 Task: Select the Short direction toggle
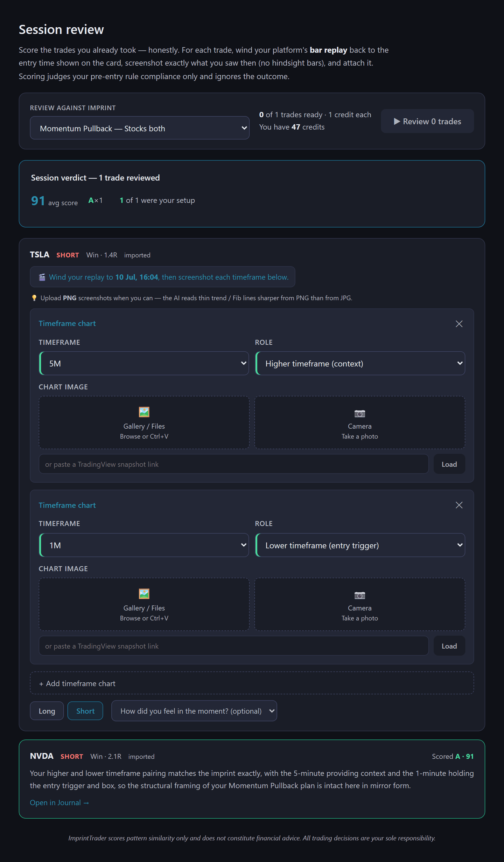pyautogui.click(x=85, y=711)
